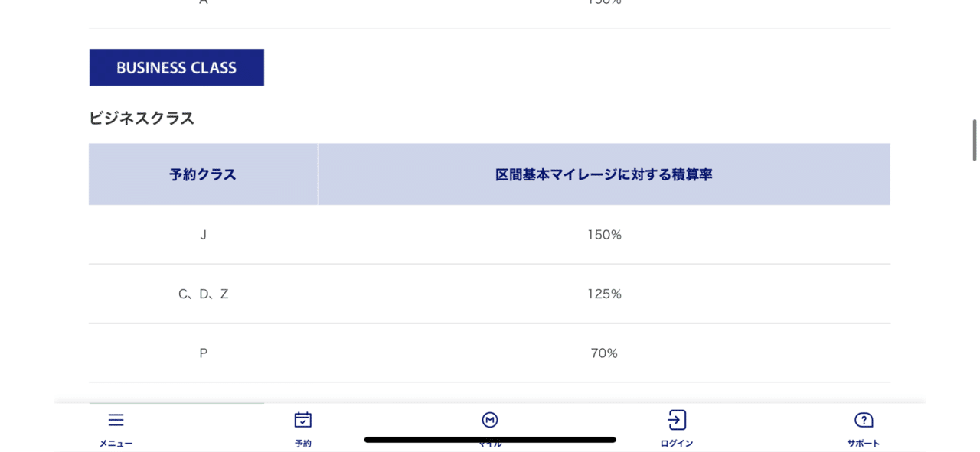Click the 70% accrual rate cell
The height and width of the screenshot is (452, 980).
(604, 353)
